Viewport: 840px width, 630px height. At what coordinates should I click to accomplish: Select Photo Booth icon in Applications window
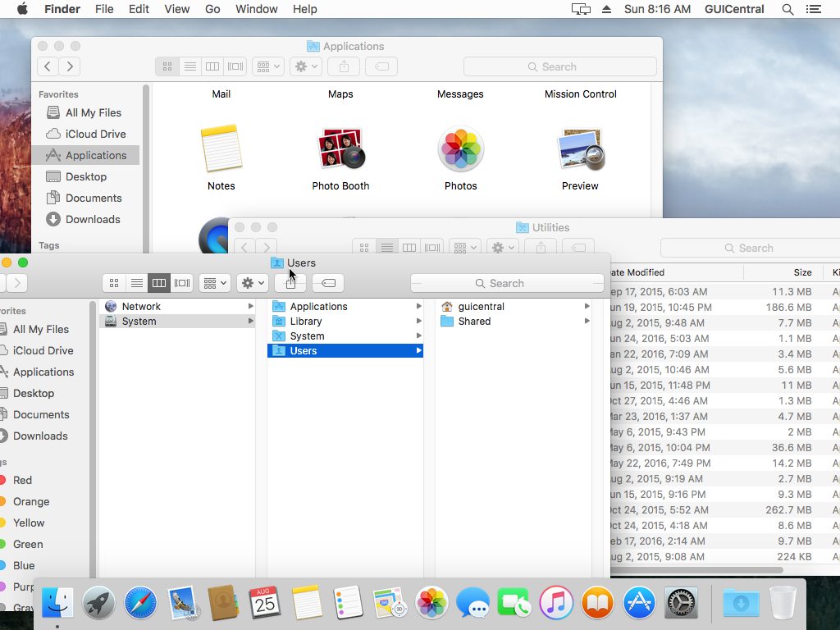tap(341, 149)
